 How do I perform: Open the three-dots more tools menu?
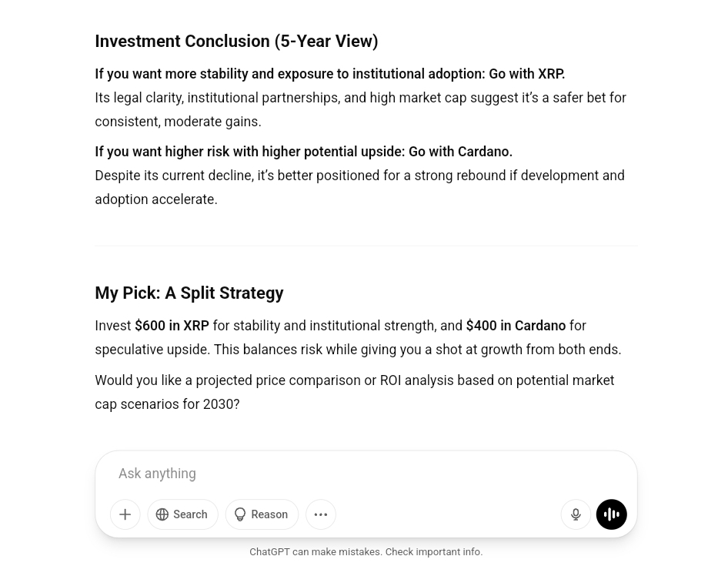[321, 514]
